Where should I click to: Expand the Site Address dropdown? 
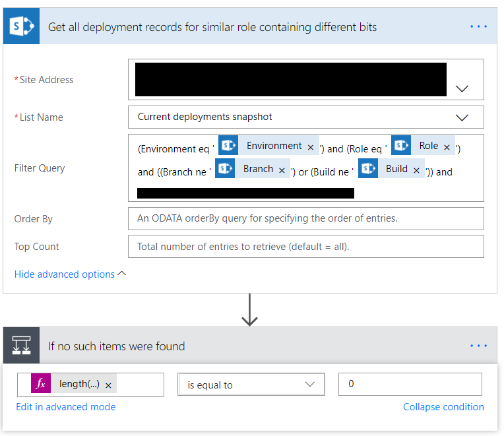pos(462,88)
